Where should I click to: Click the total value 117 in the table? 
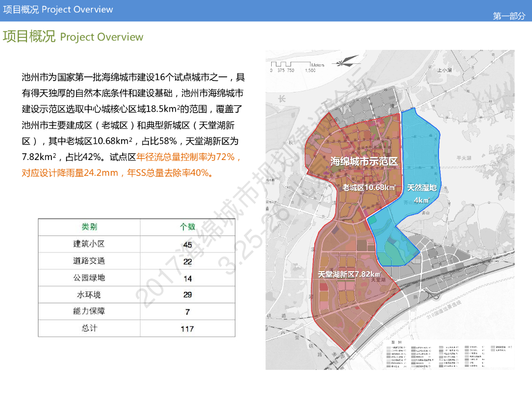[x=187, y=328]
